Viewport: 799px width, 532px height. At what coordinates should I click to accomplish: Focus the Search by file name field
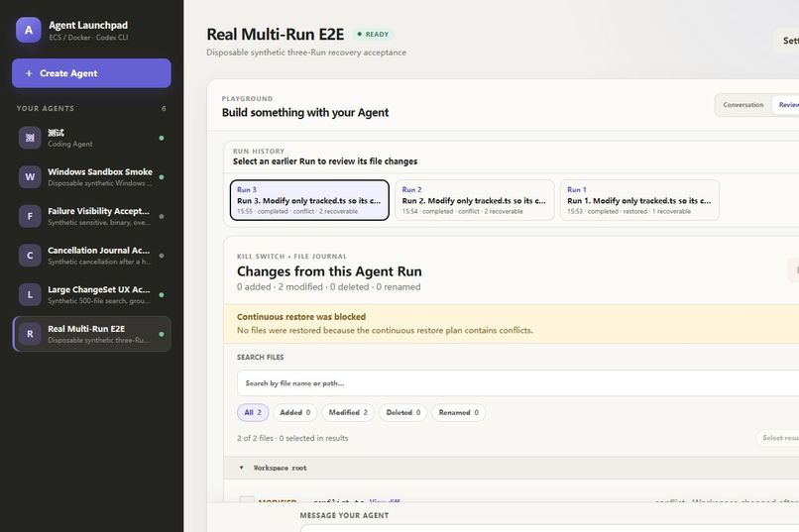tap(517, 383)
